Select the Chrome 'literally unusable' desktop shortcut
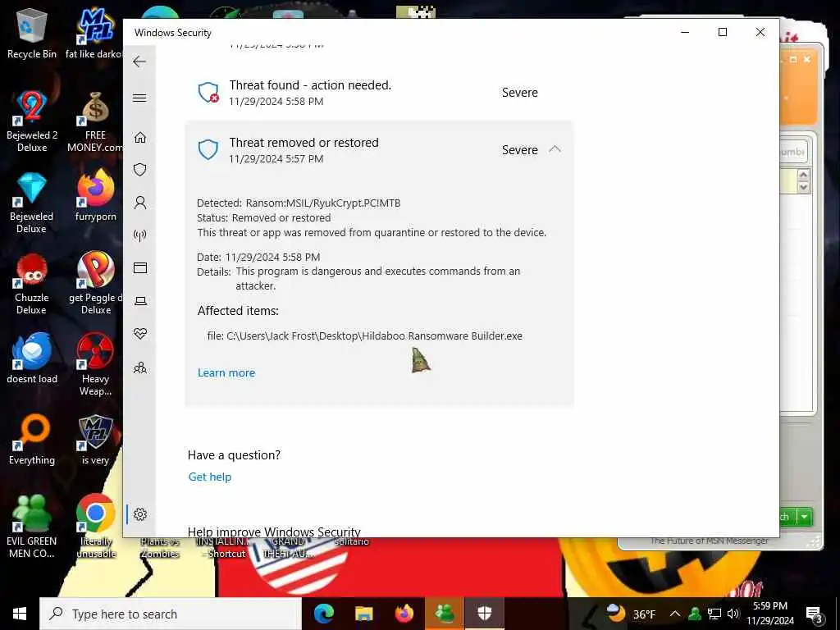 coord(95,526)
